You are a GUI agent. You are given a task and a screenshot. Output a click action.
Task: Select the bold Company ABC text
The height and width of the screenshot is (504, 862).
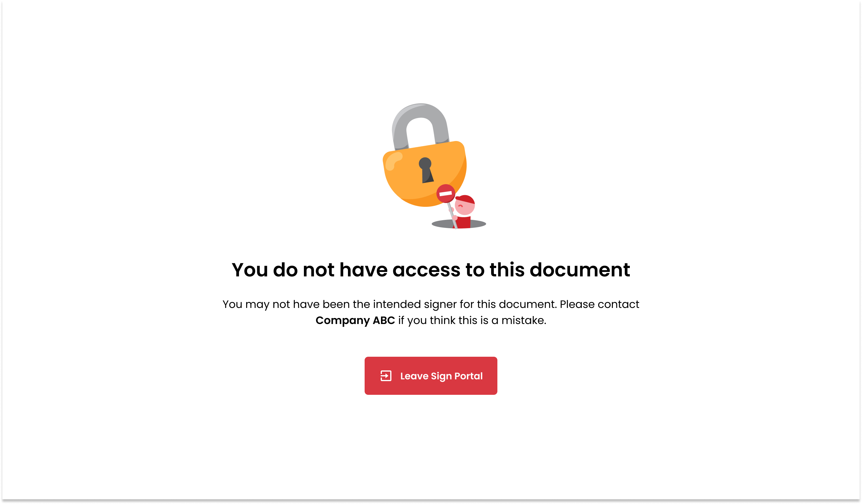pos(355,320)
